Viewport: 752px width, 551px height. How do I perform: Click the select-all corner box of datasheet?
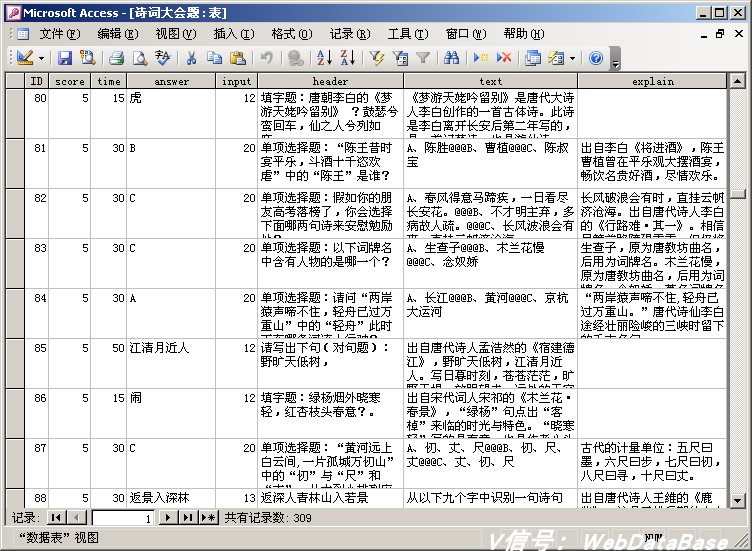point(15,81)
